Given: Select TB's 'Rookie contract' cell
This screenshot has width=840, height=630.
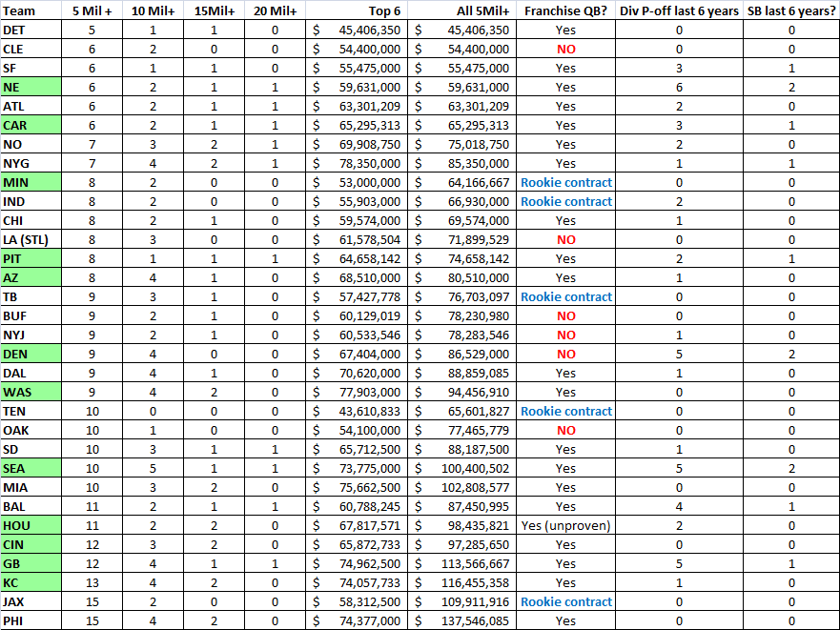Looking at the screenshot, I should pos(565,296).
